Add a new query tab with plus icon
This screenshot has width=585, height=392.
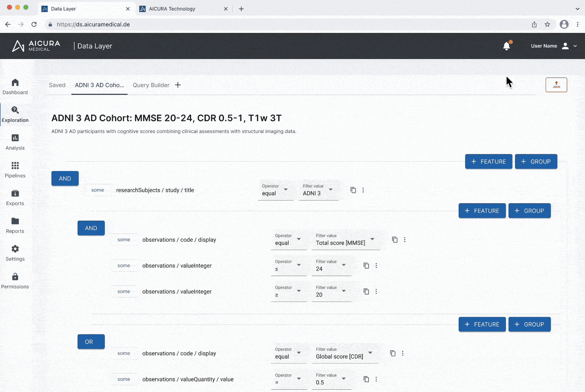[x=178, y=85]
